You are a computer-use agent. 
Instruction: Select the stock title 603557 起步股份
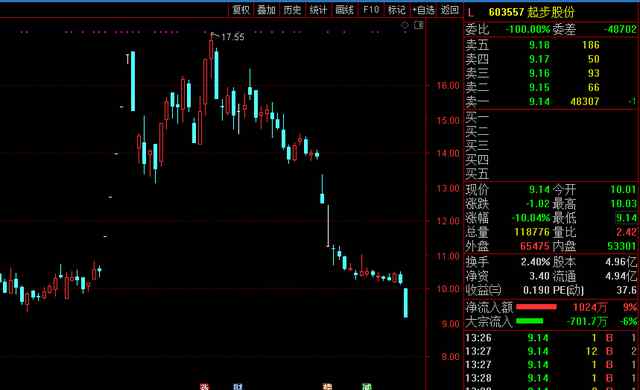pos(531,12)
